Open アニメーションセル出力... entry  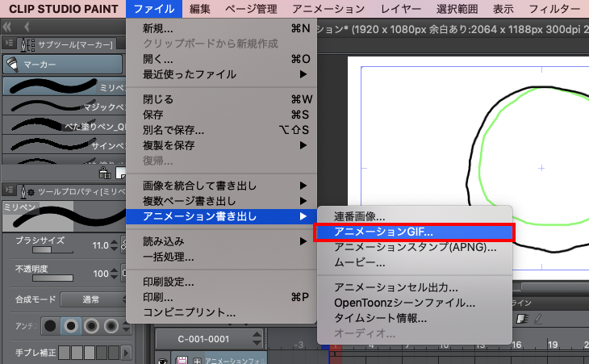pyautogui.click(x=415, y=287)
